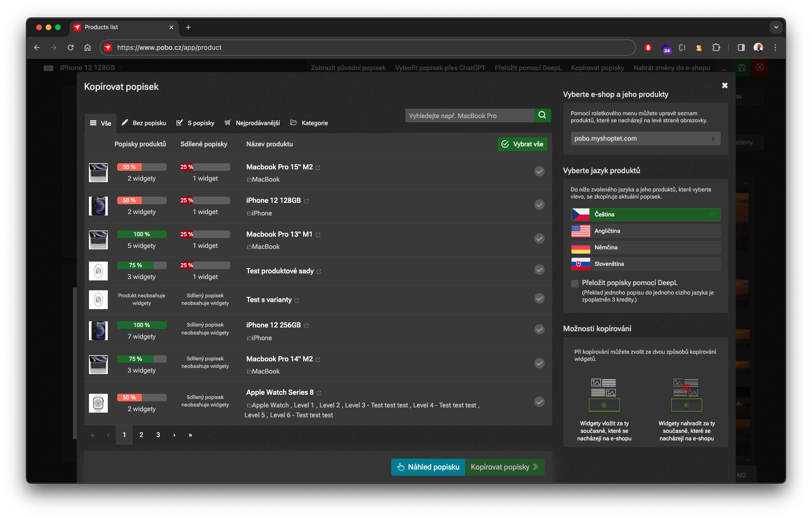Switch to the Nejprodávanější tab
Viewport: 812px width, 518px height.
coord(252,123)
